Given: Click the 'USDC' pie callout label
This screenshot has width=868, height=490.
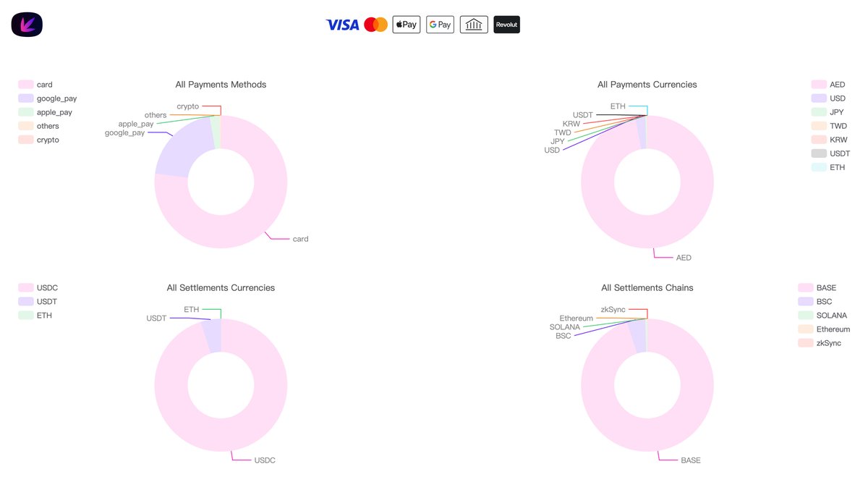Looking at the screenshot, I should 265,460.
